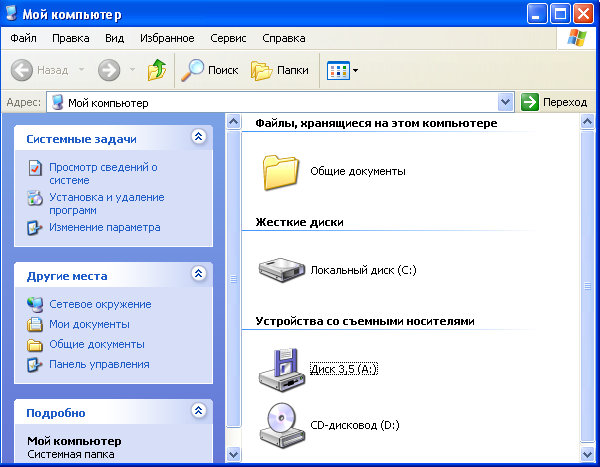Open Back button history dropdown arrow

pyautogui.click(x=81, y=70)
